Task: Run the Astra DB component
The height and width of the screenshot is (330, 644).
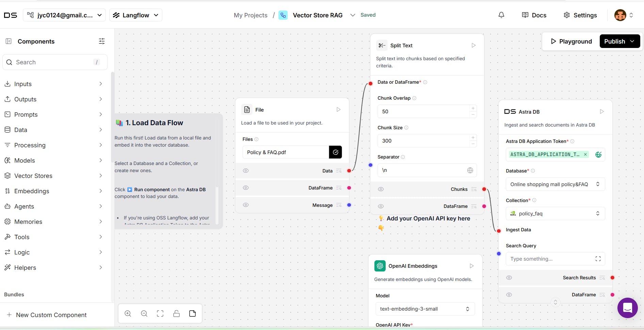Action: click(x=602, y=112)
